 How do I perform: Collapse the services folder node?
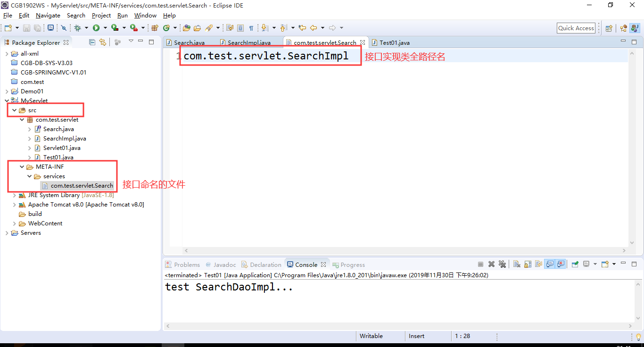(x=30, y=176)
